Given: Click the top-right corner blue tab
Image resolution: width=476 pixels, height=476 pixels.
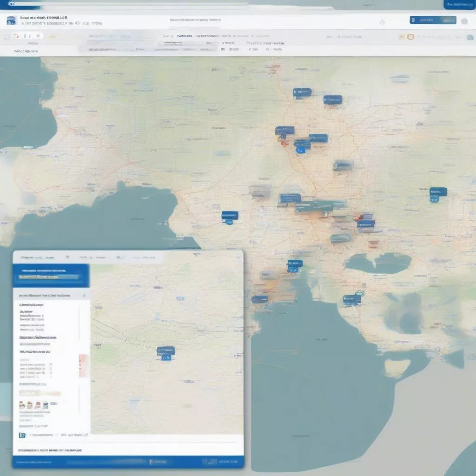Looking at the screenshot, I should [x=459, y=5].
